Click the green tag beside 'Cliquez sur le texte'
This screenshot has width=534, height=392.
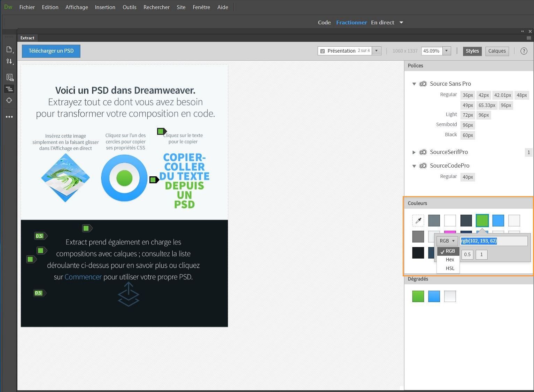pyautogui.click(x=162, y=131)
